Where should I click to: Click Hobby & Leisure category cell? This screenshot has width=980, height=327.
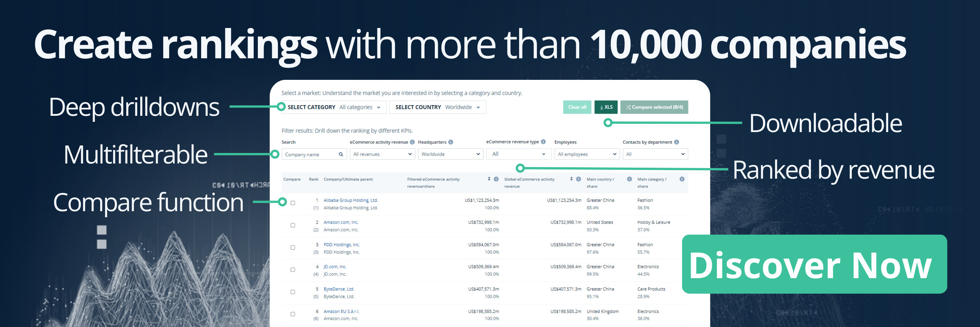click(x=654, y=222)
